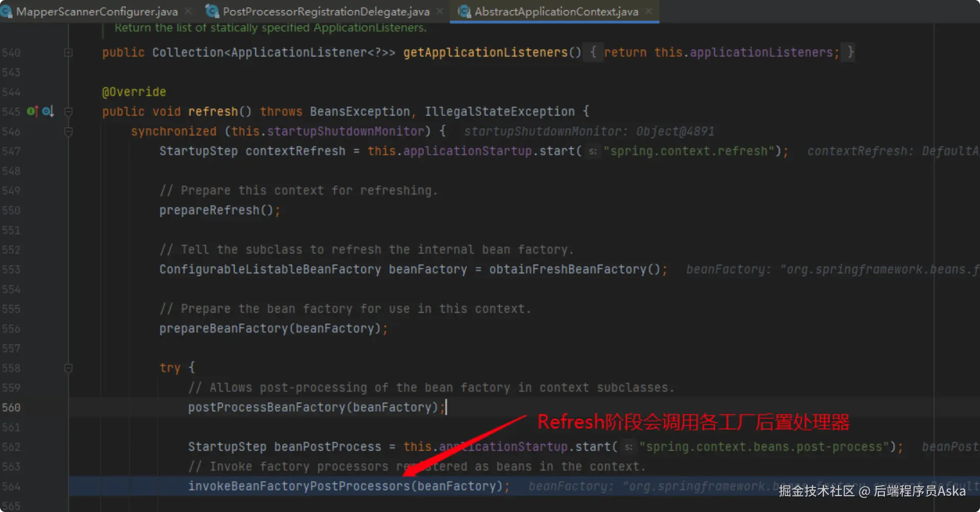The height and width of the screenshot is (512, 980).
Task: Collapse the synchronized block fold at line 546
Action: (68, 131)
